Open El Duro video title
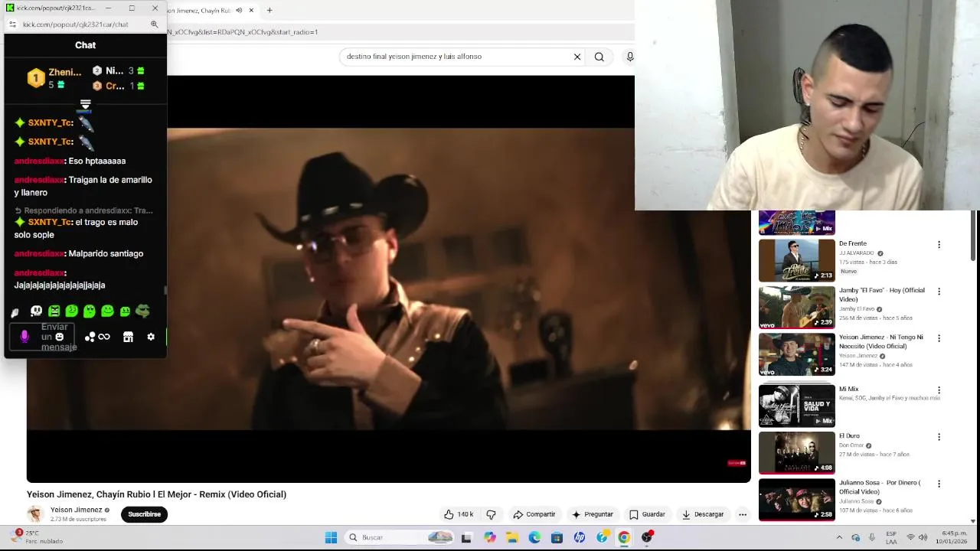 point(849,436)
